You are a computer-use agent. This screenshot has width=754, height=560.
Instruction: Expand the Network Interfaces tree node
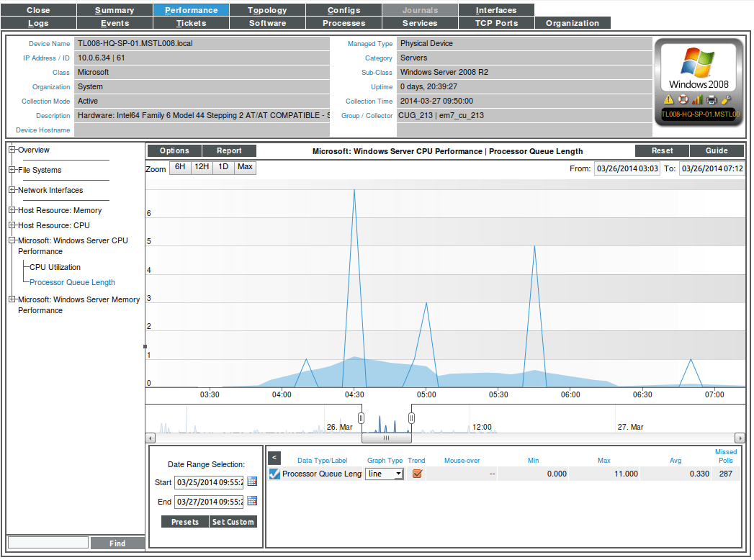(x=11, y=190)
